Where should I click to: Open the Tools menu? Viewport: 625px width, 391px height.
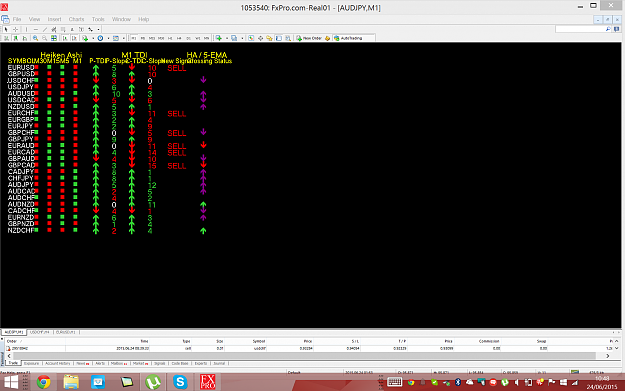point(98,19)
